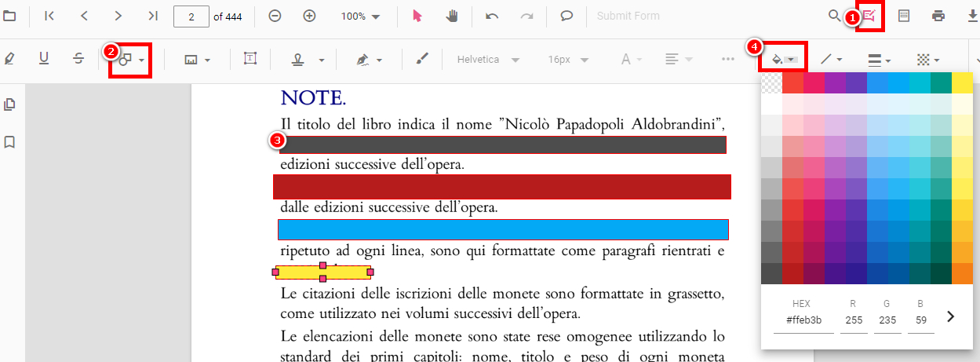
Task: Enable the pan hand tool
Action: click(x=452, y=16)
